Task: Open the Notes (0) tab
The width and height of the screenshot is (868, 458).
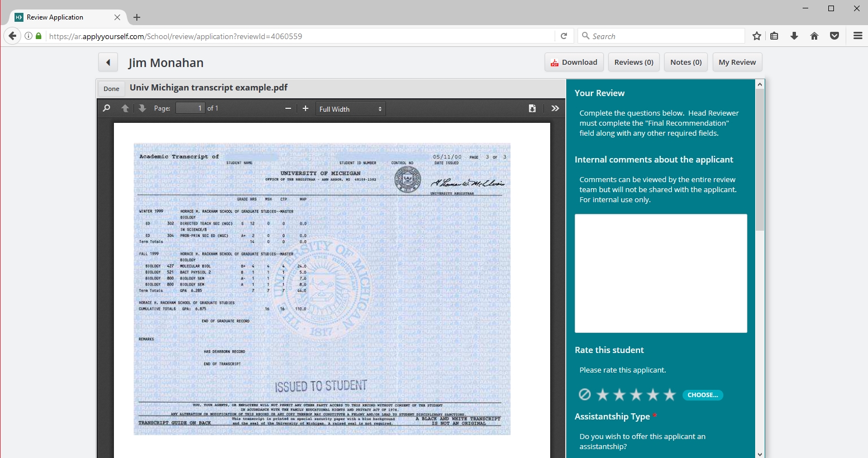Action: point(686,63)
